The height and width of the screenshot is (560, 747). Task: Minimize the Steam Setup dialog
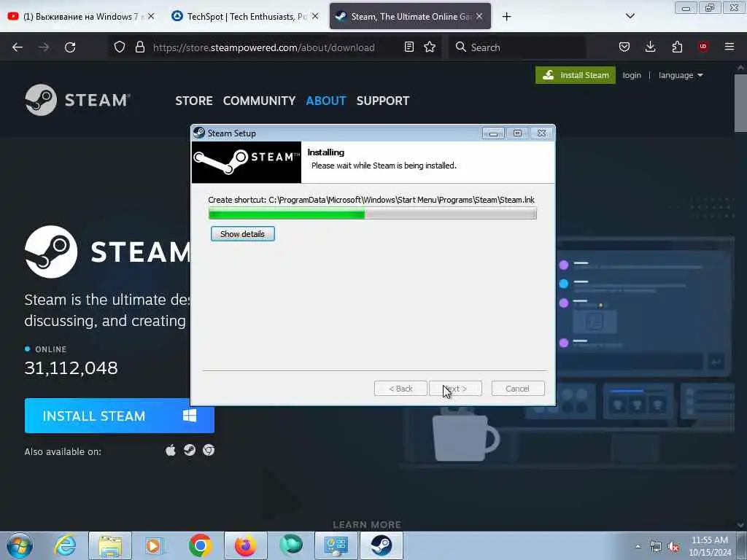[x=493, y=133]
